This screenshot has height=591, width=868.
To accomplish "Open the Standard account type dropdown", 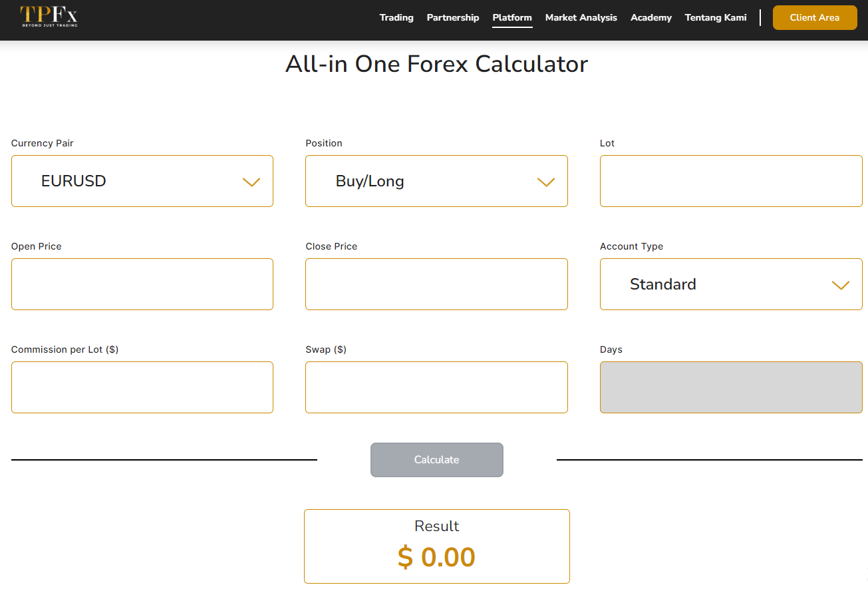I will (x=731, y=284).
